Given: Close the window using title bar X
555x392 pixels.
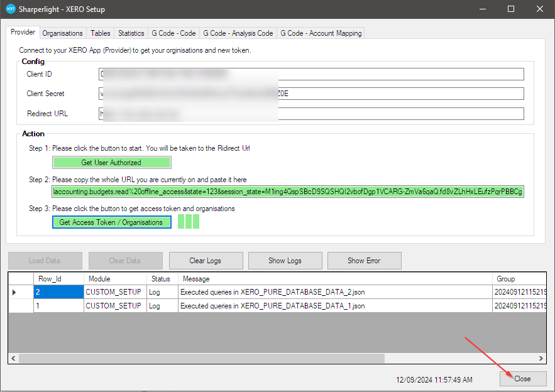Looking at the screenshot, I should 539,9.
